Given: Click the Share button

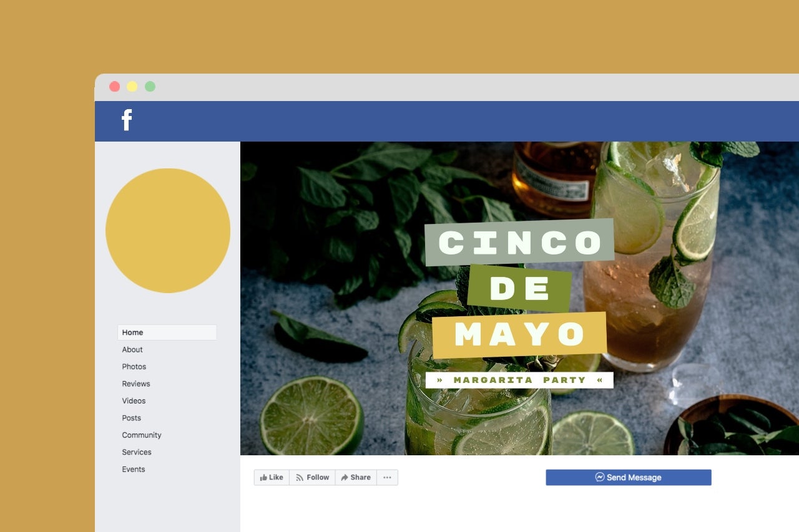Looking at the screenshot, I should (355, 476).
